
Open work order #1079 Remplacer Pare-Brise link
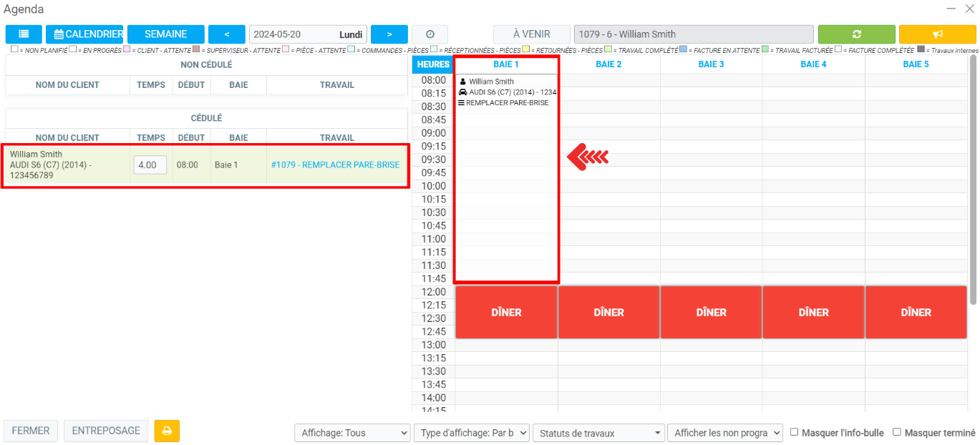point(335,165)
